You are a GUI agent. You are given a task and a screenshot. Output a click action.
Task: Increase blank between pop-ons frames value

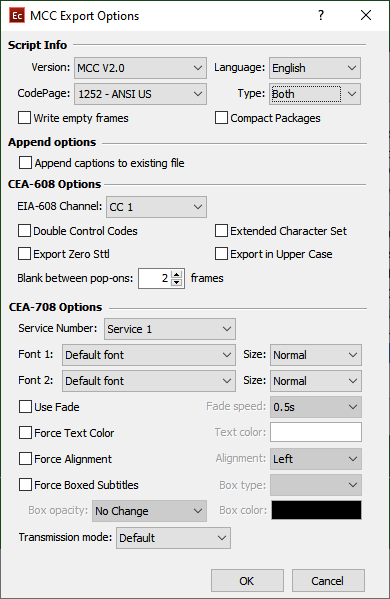(x=176, y=275)
